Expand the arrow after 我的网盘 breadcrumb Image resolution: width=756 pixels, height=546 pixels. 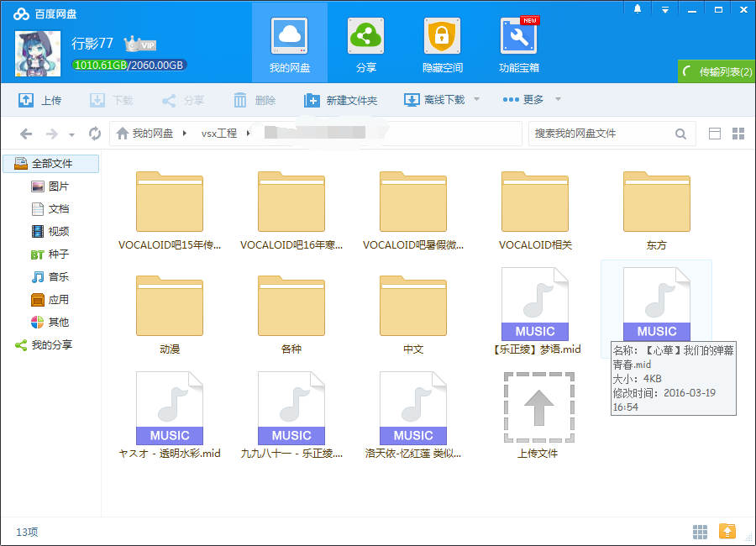tap(185, 133)
